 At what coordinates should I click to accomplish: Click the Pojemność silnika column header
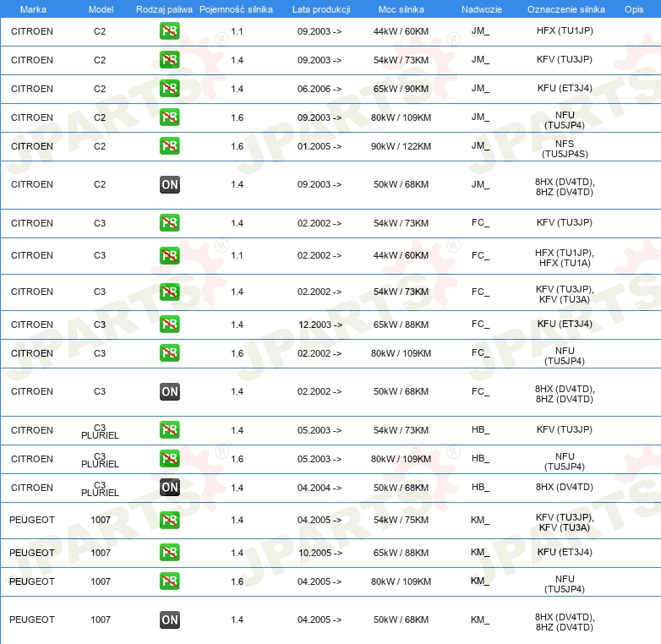click(x=236, y=9)
